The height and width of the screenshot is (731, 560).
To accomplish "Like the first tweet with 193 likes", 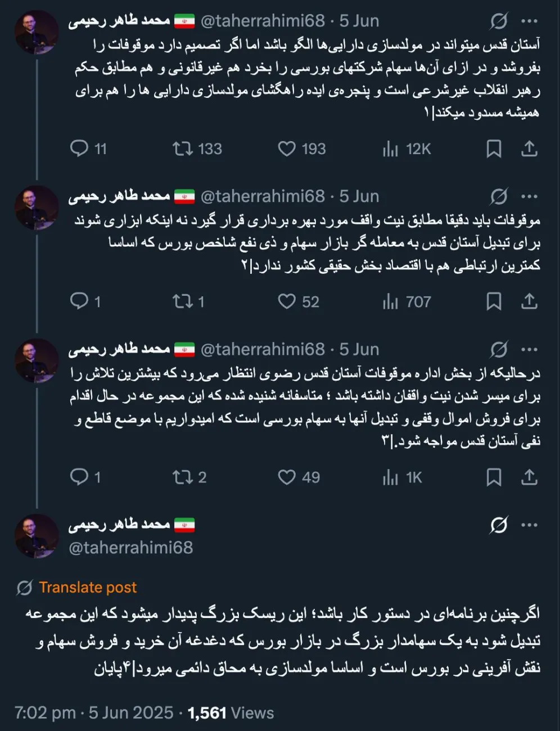I will pyautogui.click(x=288, y=148).
